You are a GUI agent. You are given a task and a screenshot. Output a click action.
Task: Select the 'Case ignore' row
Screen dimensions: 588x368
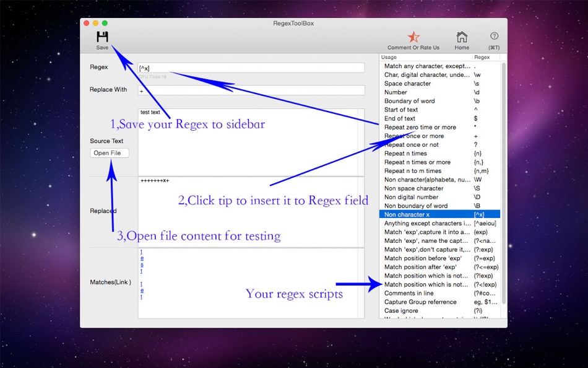point(439,310)
